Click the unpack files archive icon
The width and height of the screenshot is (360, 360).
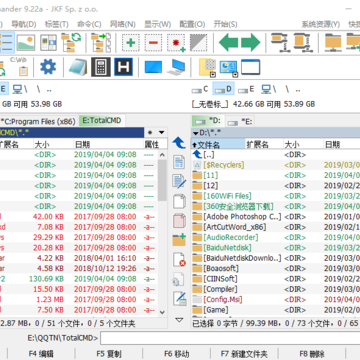tap(303, 42)
